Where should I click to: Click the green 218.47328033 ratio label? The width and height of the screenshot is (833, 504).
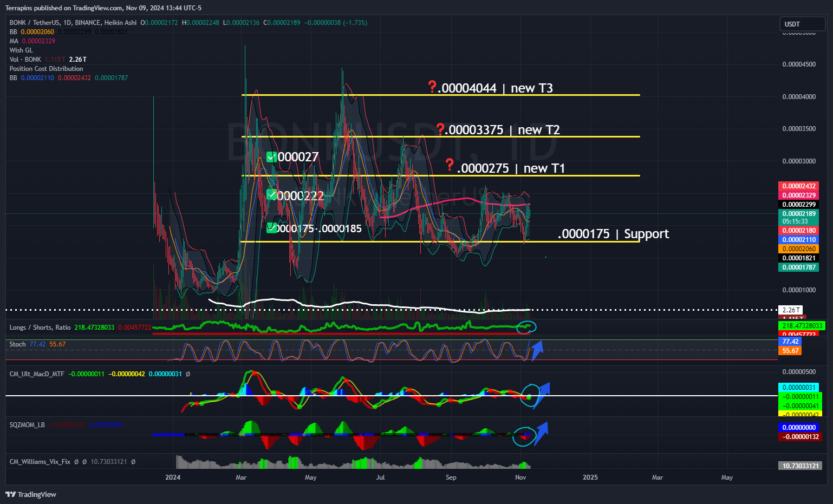(802, 326)
